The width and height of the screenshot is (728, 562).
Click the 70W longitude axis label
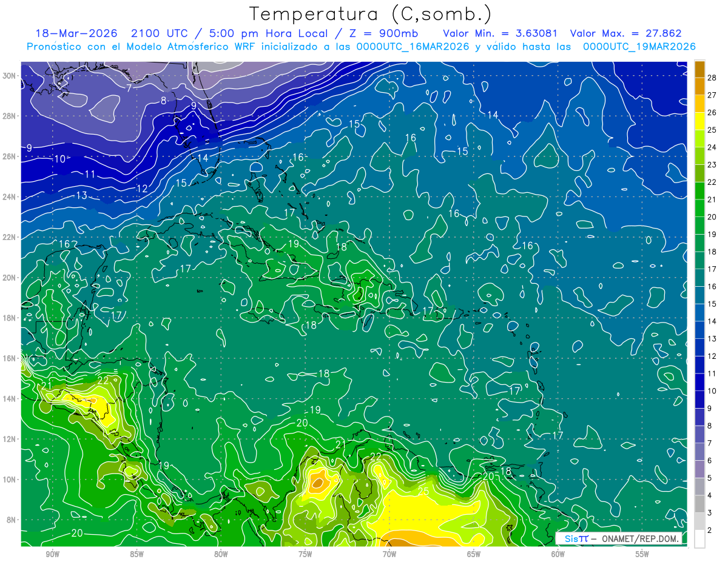(x=389, y=554)
